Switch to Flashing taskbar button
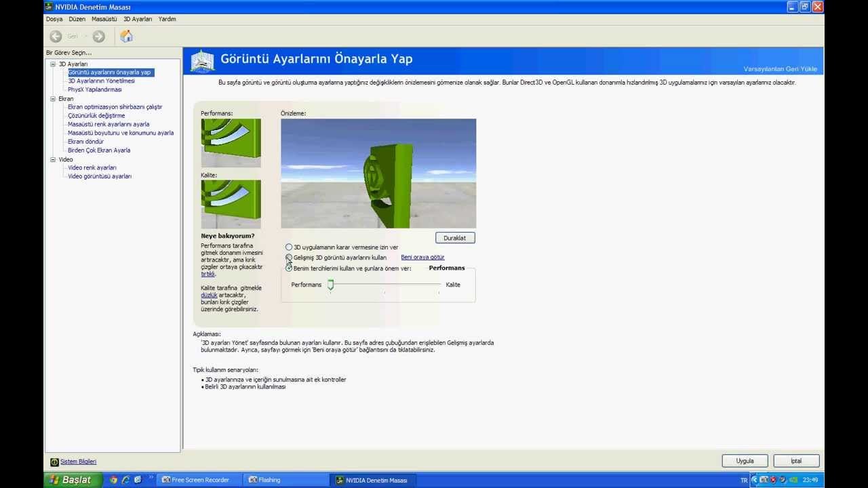The height and width of the screenshot is (488, 868). [x=286, y=480]
